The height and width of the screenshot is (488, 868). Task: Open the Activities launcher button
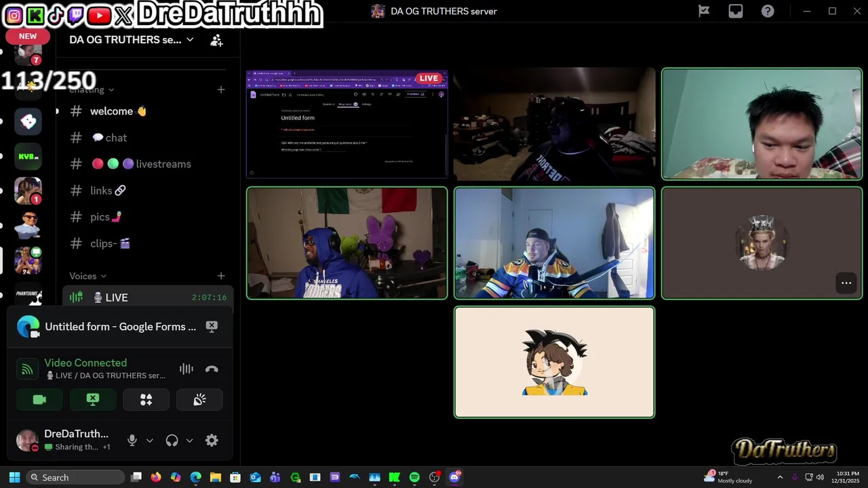[146, 400]
